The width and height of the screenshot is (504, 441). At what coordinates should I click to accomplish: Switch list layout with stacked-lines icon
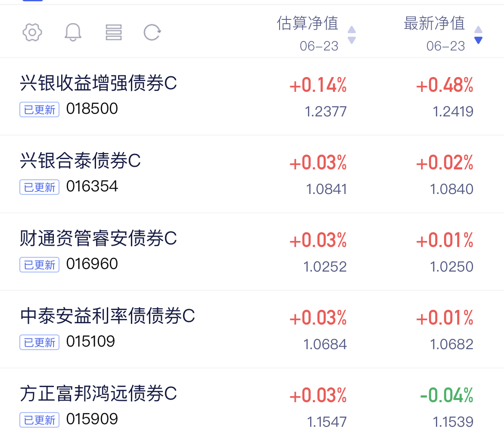coord(113,32)
